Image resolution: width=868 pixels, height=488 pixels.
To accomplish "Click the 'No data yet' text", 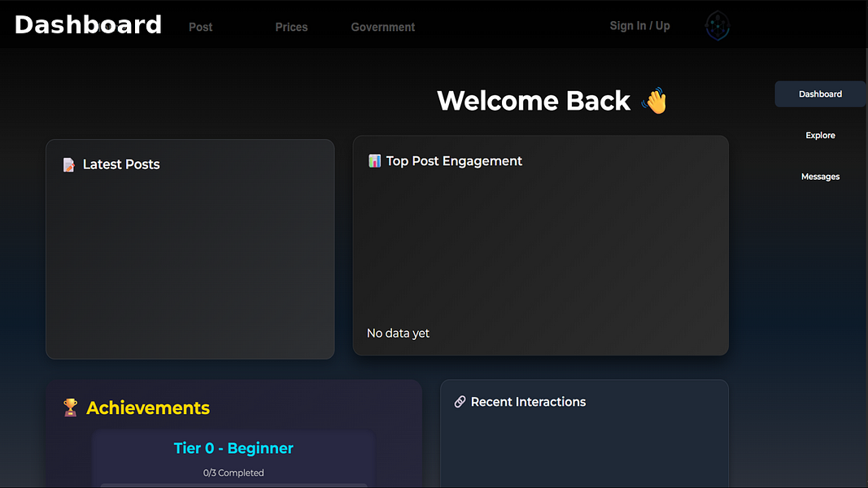I will [x=398, y=333].
